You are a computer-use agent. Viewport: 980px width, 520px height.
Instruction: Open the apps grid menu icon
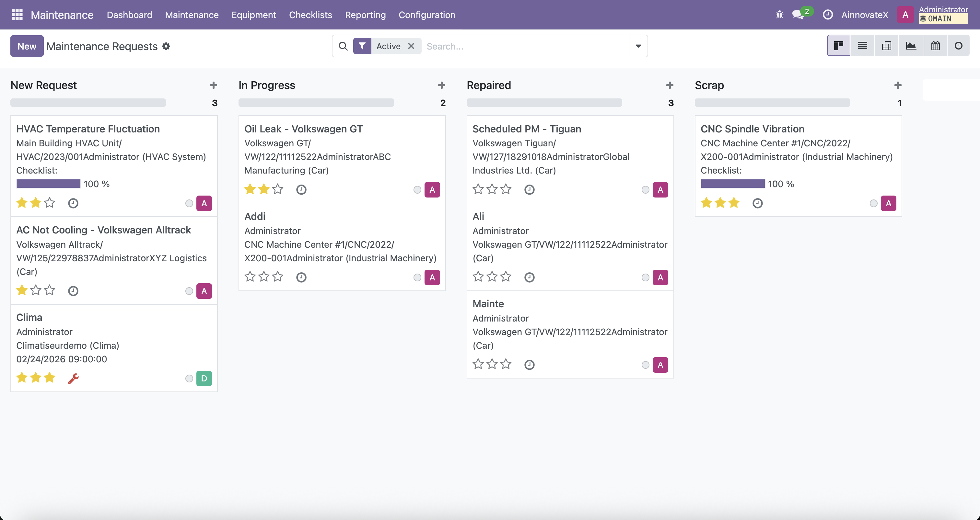(17, 15)
